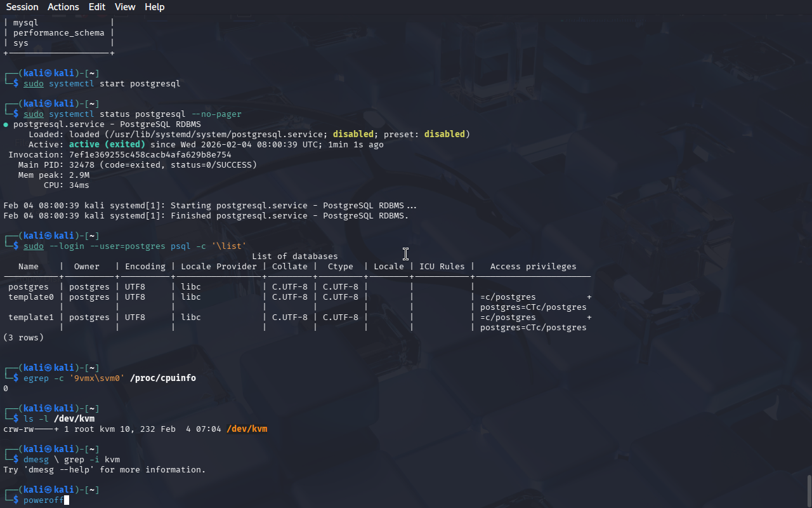Click the "Access privileges" column header
This screenshot has width=812, height=508.
click(533, 267)
